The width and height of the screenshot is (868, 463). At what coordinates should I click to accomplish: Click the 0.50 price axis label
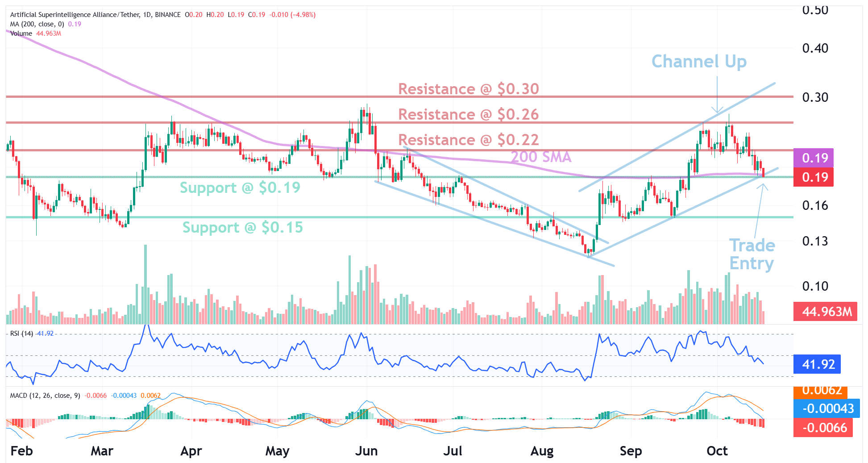[815, 11]
